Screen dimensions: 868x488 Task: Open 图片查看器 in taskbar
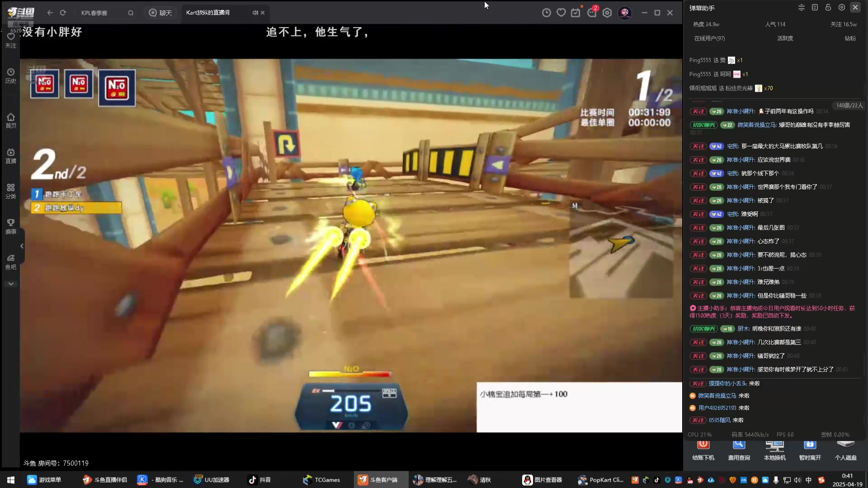[x=542, y=480]
